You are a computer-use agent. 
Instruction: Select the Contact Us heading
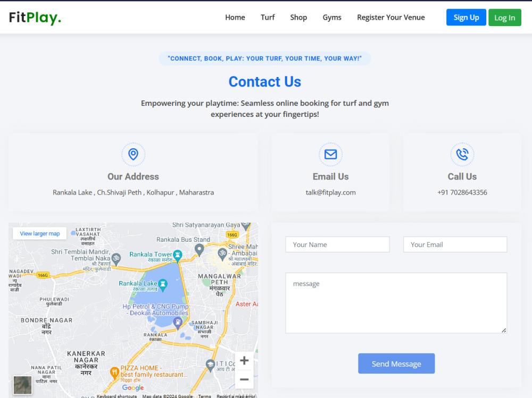point(264,82)
